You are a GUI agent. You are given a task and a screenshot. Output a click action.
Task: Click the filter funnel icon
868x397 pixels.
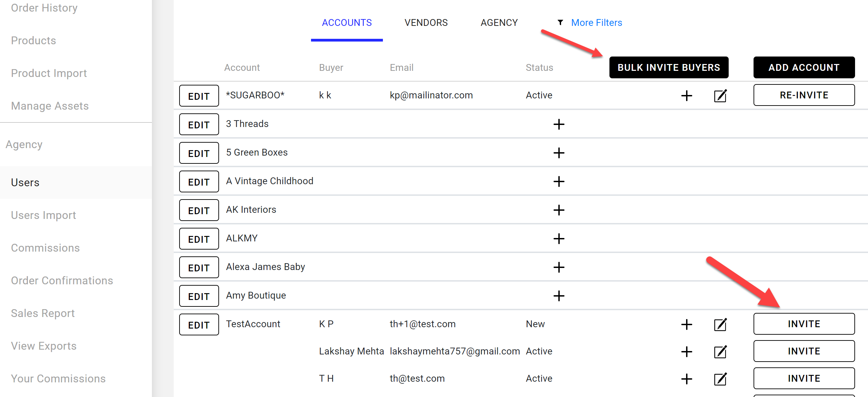[x=560, y=22]
